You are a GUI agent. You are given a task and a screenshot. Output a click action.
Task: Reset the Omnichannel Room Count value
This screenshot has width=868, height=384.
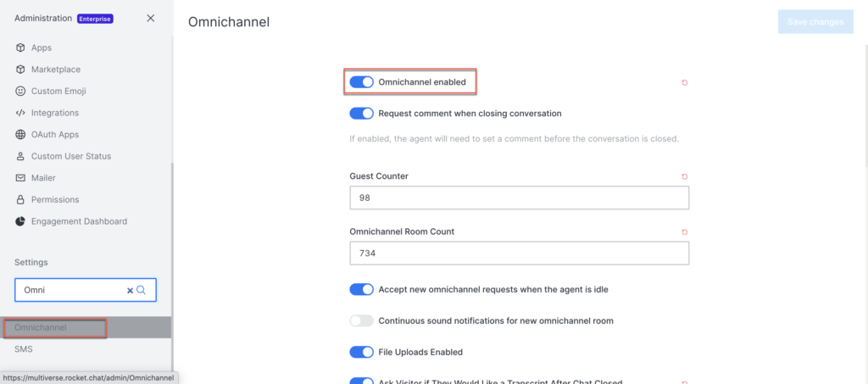[x=685, y=231]
